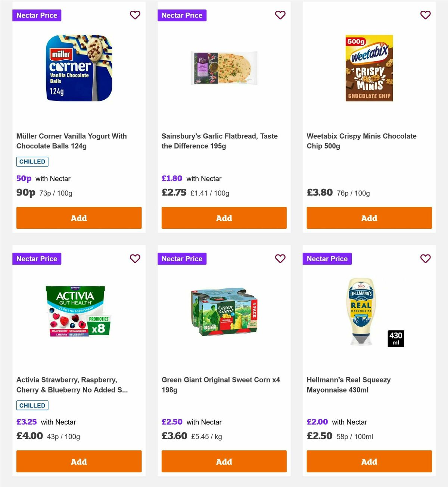Click the Green Giant Sweet Corn product image

click(224, 313)
